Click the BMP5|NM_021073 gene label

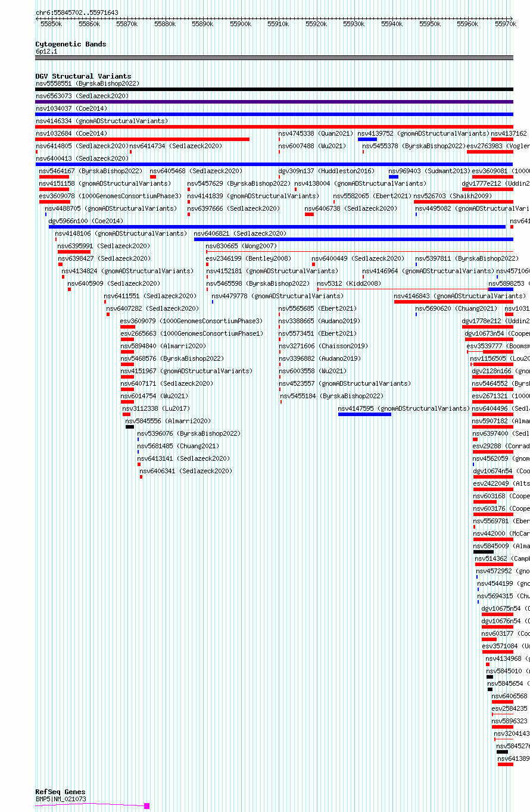pyautogui.click(x=61, y=799)
